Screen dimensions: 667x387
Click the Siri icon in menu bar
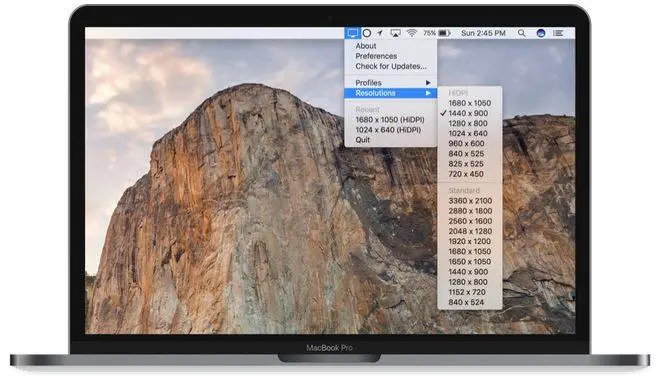[x=541, y=33]
